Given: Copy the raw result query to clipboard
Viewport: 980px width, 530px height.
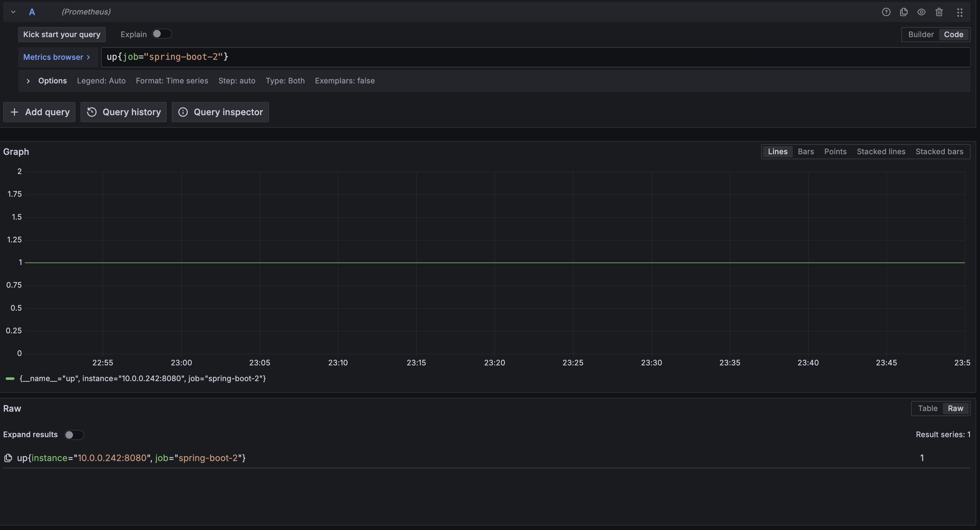Looking at the screenshot, I should click(8, 458).
